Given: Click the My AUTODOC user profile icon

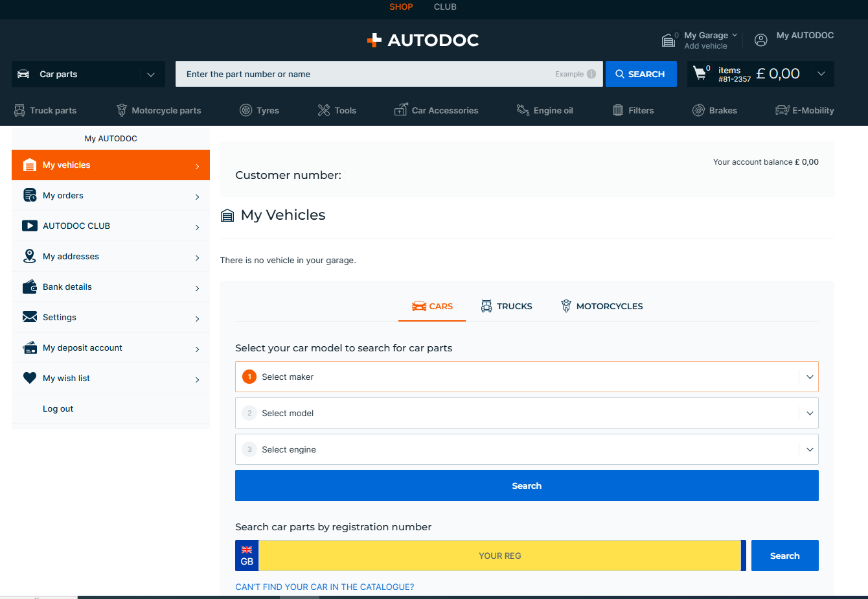Looking at the screenshot, I should pos(761,40).
